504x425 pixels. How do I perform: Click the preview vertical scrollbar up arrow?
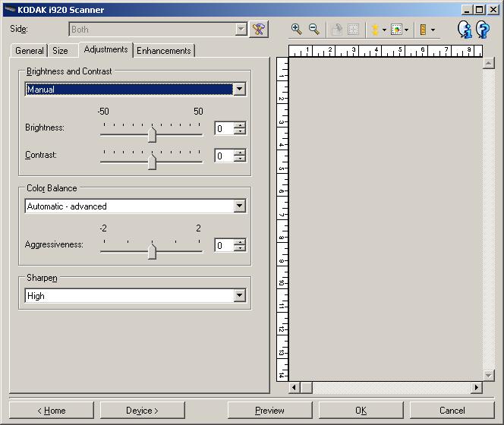point(489,63)
